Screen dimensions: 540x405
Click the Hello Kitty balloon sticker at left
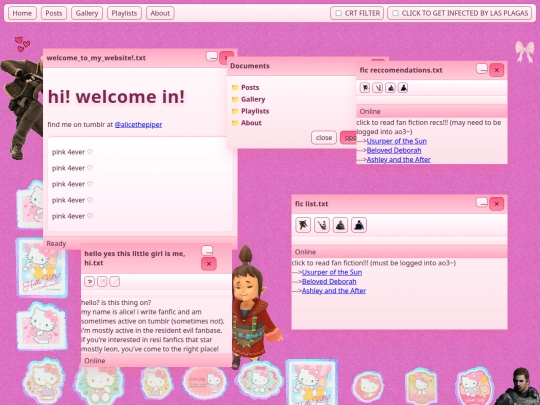tap(42, 267)
